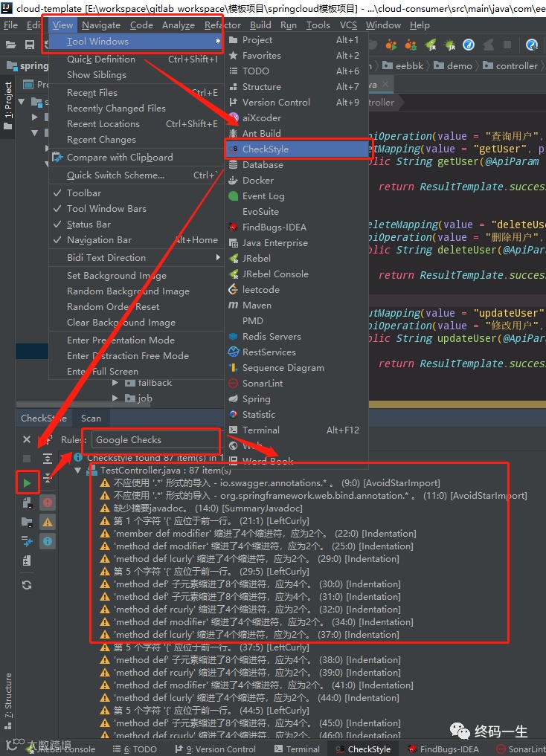Click the reload rules refresh icon
Screen dimensions: 546x756
coord(27,585)
